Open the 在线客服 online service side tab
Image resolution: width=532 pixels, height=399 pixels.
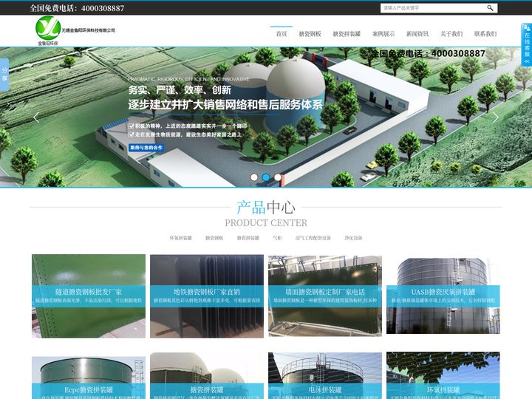[x=527, y=44]
